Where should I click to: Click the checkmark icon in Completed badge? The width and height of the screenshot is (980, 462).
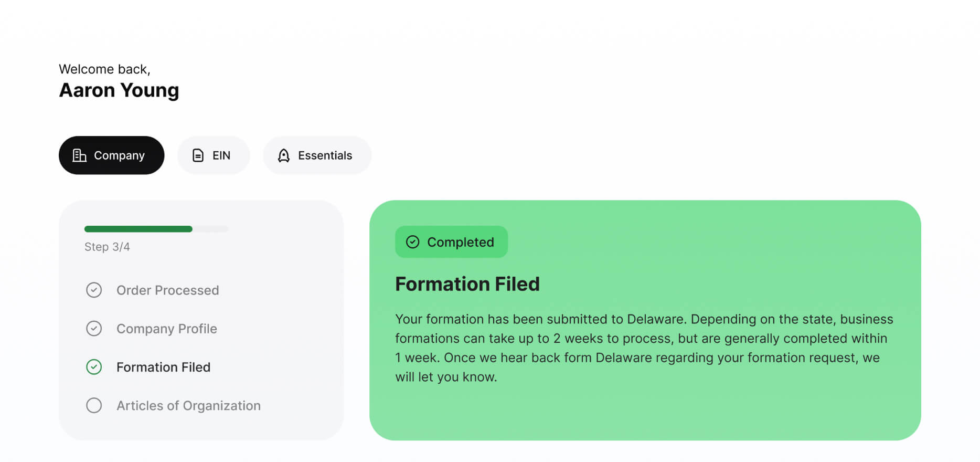(413, 242)
